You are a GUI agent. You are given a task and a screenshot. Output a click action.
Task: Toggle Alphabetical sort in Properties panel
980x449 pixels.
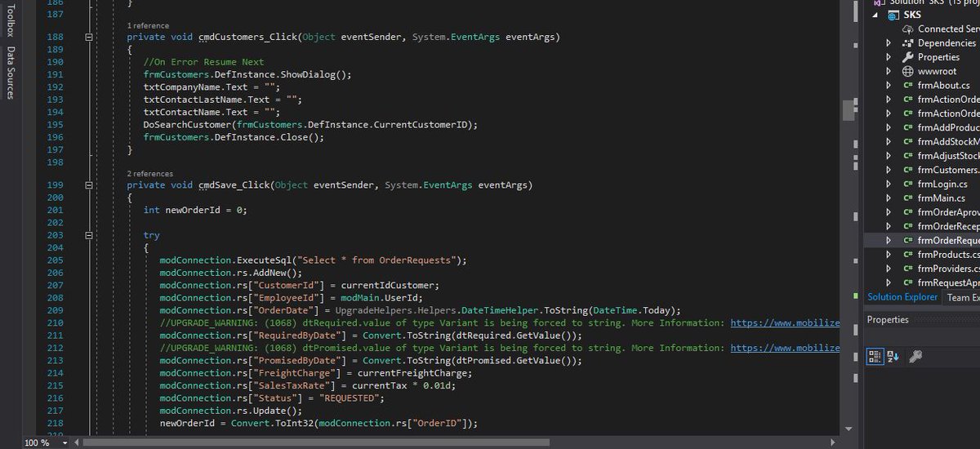click(x=892, y=356)
